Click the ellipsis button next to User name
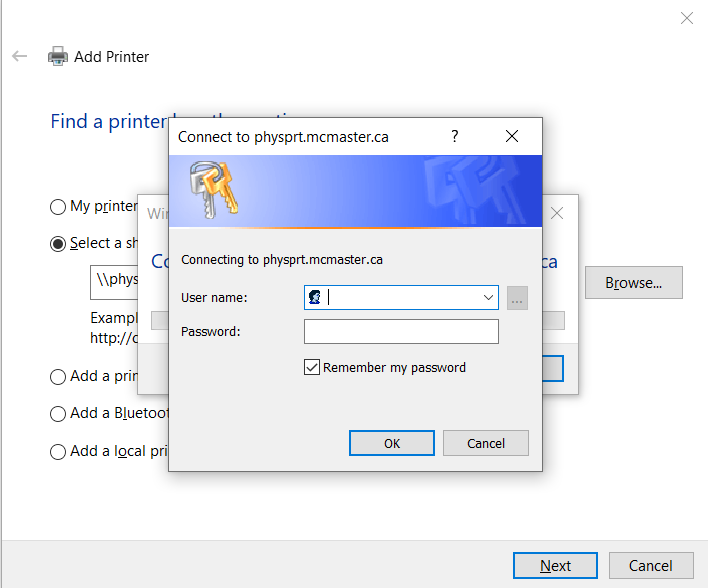The image size is (708, 588). pos(517,297)
